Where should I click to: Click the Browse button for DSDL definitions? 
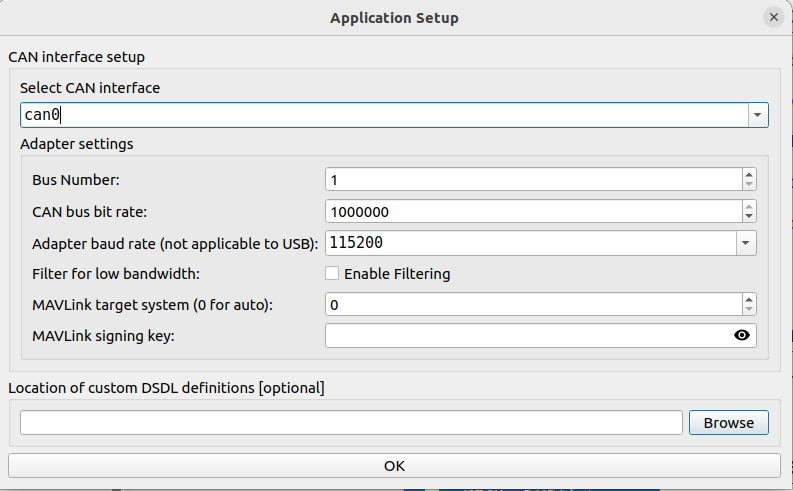[x=728, y=423]
